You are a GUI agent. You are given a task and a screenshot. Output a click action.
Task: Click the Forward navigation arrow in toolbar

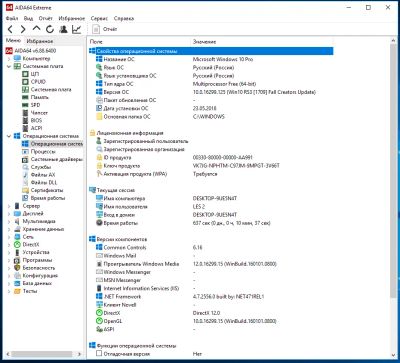click(23, 29)
